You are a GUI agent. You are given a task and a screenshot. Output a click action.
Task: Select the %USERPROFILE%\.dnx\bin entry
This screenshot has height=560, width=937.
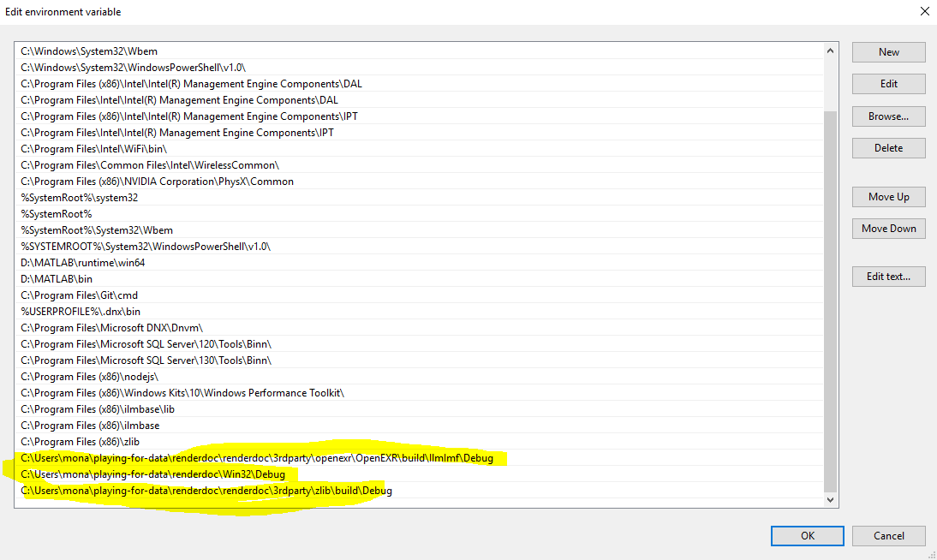(x=419, y=312)
